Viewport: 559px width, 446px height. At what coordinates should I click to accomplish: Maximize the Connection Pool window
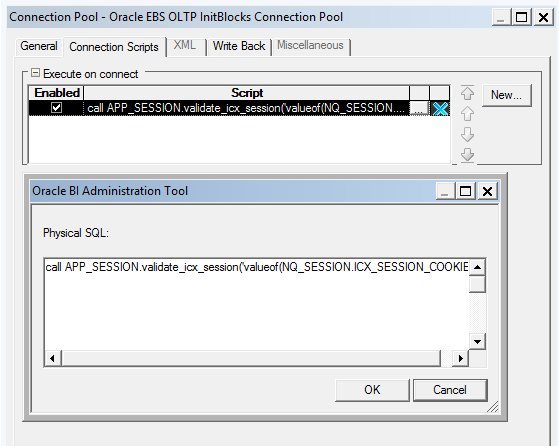(522, 17)
